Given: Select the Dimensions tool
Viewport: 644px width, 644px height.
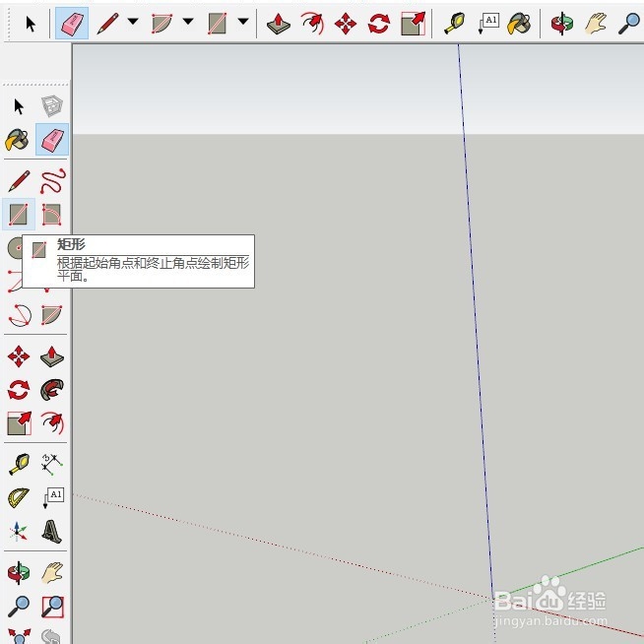Looking at the screenshot, I should click(x=52, y=464).
